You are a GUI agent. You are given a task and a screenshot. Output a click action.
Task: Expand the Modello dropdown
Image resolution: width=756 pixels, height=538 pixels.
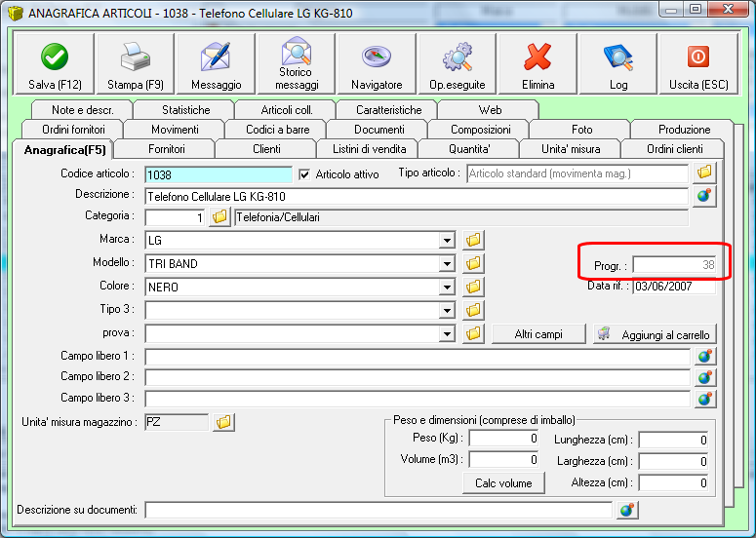coord(447,263)
